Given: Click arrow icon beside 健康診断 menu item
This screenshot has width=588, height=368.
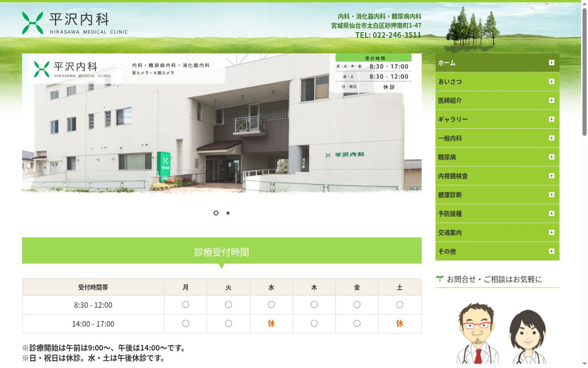Looking at the screenshot, I should 552,195.
